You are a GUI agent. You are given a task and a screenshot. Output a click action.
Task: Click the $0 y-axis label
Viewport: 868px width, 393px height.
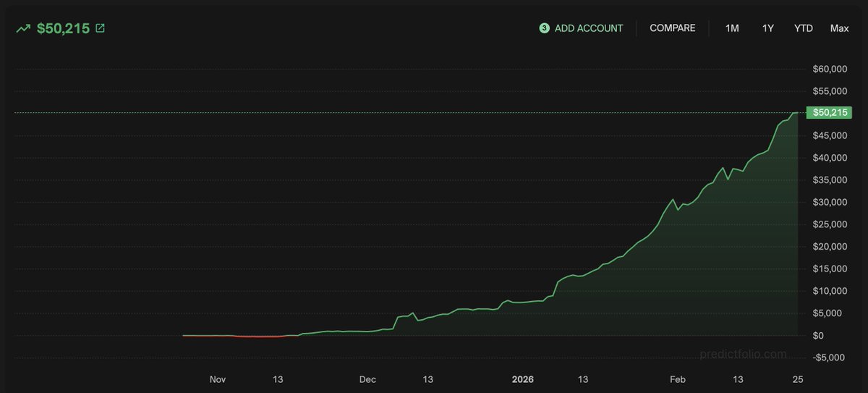click(819, 336)
